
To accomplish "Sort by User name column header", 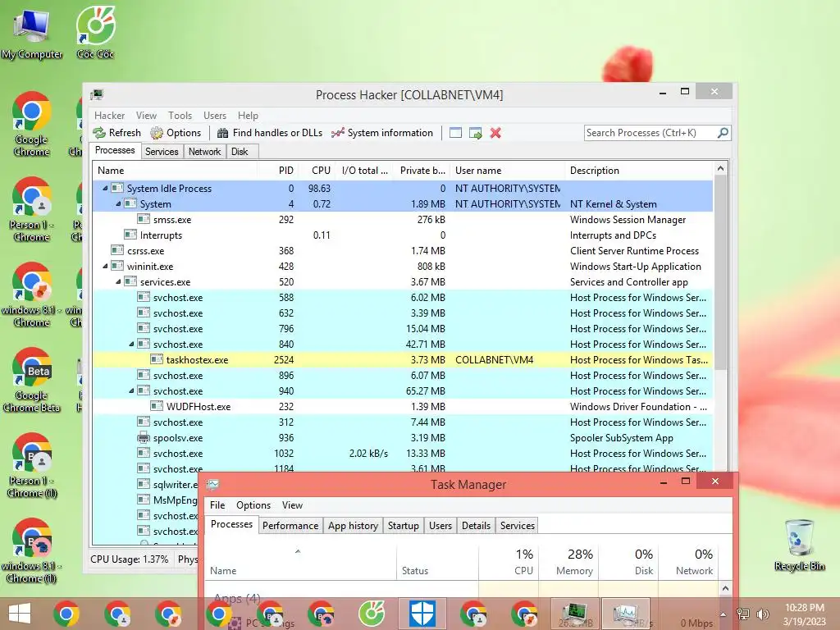I will point(508,171).
